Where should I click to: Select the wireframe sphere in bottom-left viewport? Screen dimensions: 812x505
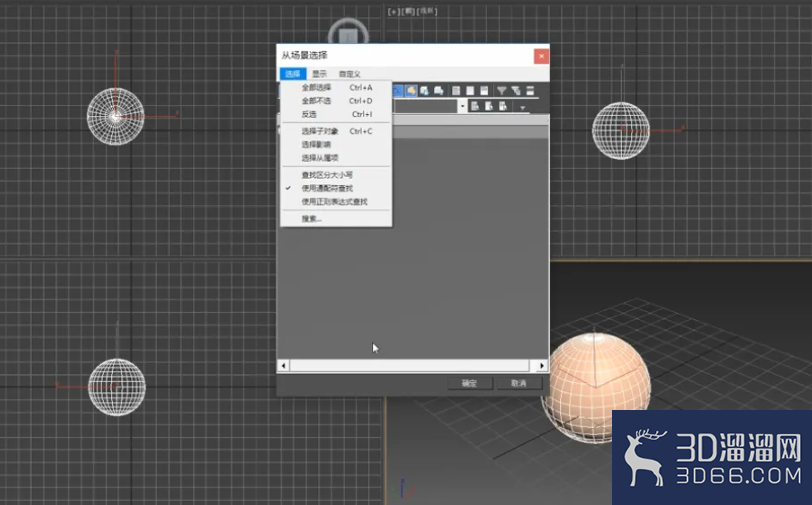[117, 387]
